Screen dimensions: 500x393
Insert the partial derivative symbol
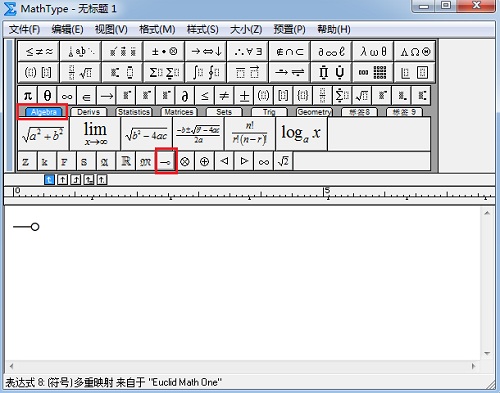click(185, 96)
